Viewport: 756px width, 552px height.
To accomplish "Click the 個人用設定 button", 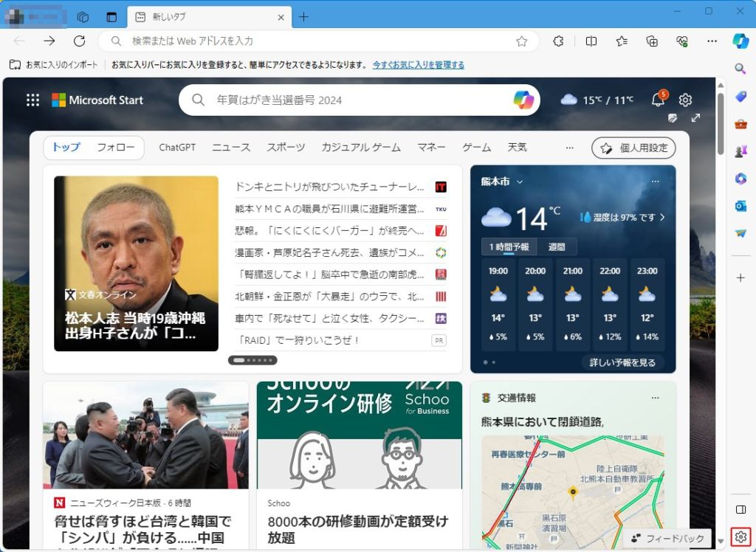I will [x=634, y=148].
